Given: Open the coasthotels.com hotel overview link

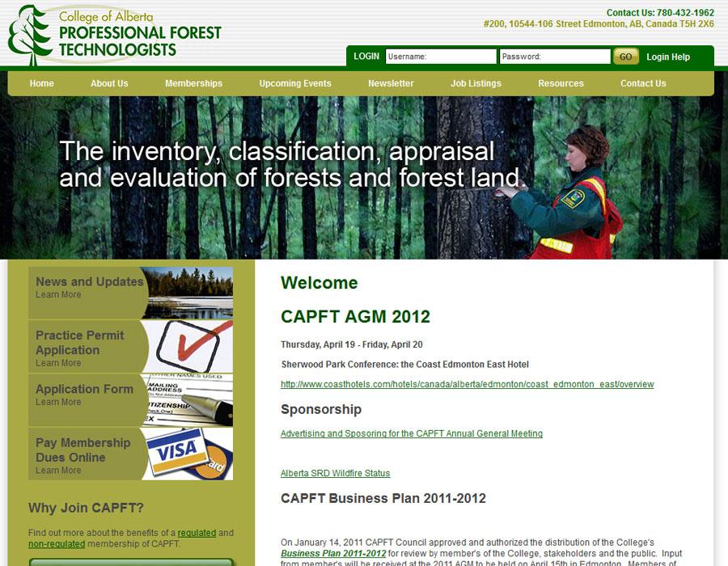Looking at the screenshot, I should click(x=467, y=384).
